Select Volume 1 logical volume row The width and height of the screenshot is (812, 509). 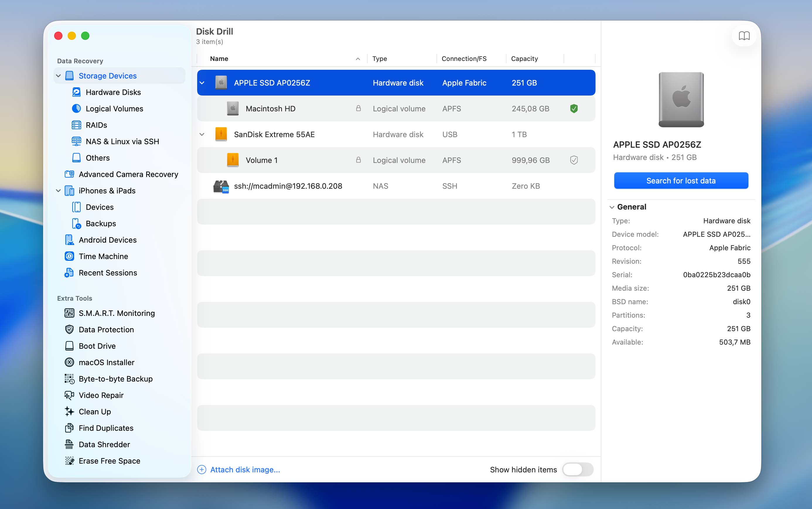(x=396, y=160)
